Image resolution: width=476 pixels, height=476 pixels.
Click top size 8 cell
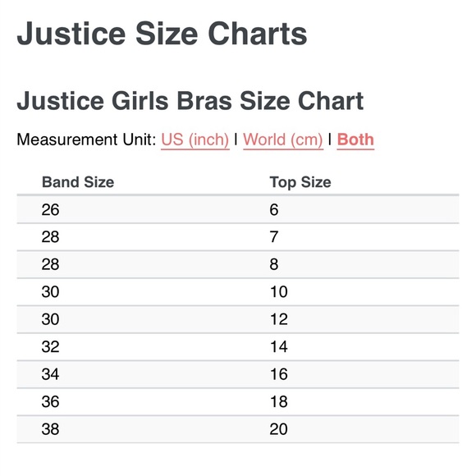(x=274, y=264)
